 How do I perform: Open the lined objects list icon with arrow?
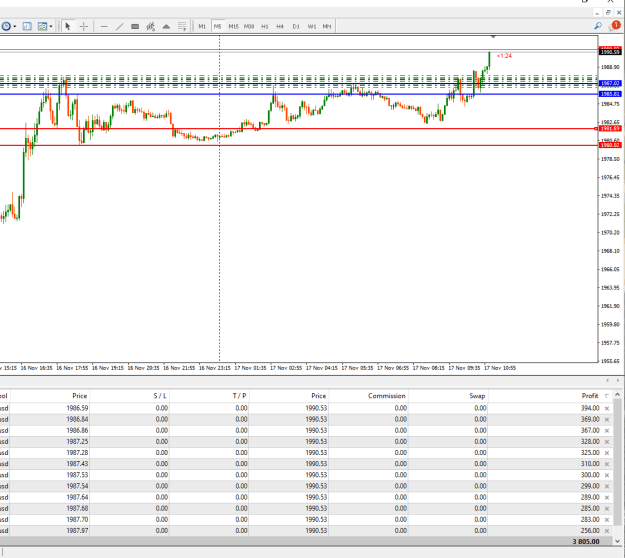[x=182, y=27]
